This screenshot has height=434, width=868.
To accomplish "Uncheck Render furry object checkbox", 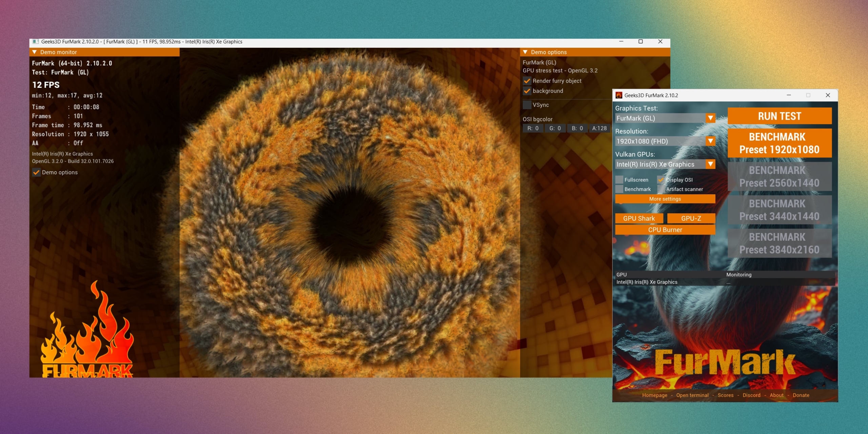I will point(527,81).
